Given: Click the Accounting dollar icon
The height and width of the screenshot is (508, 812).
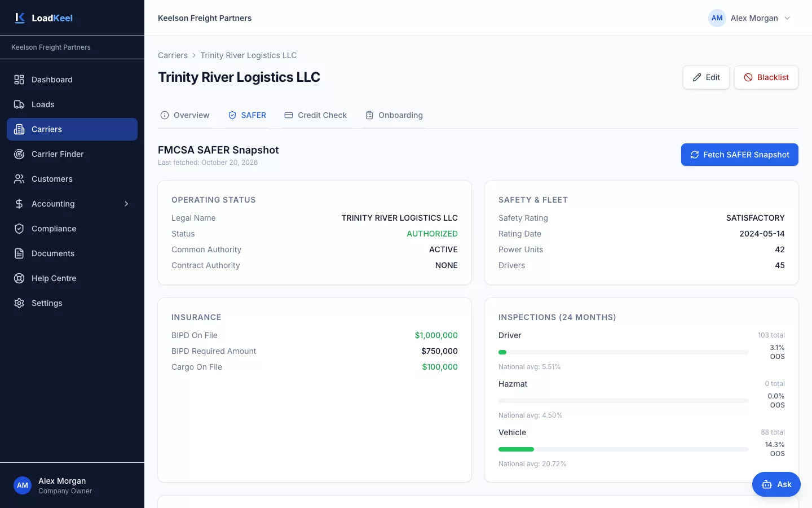Looking at the screenshot, I should (x=19, y=204).
